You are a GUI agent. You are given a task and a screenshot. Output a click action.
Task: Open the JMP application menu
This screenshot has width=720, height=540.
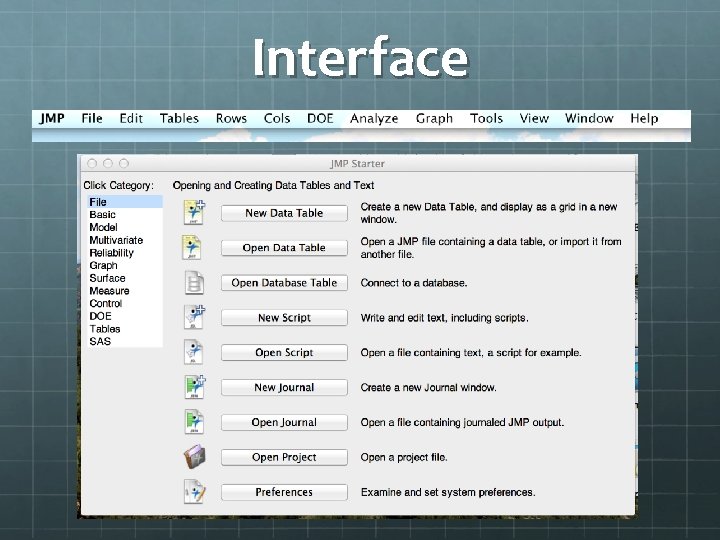coord(52,118)
